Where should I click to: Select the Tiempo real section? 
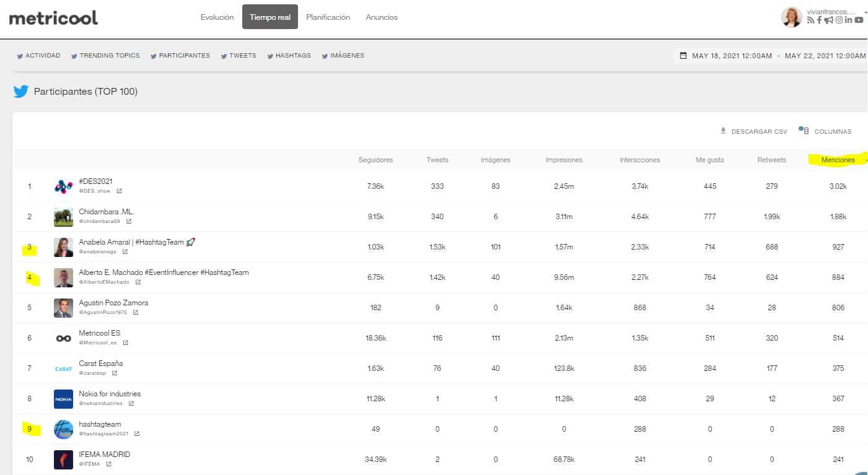pos(270,17)
